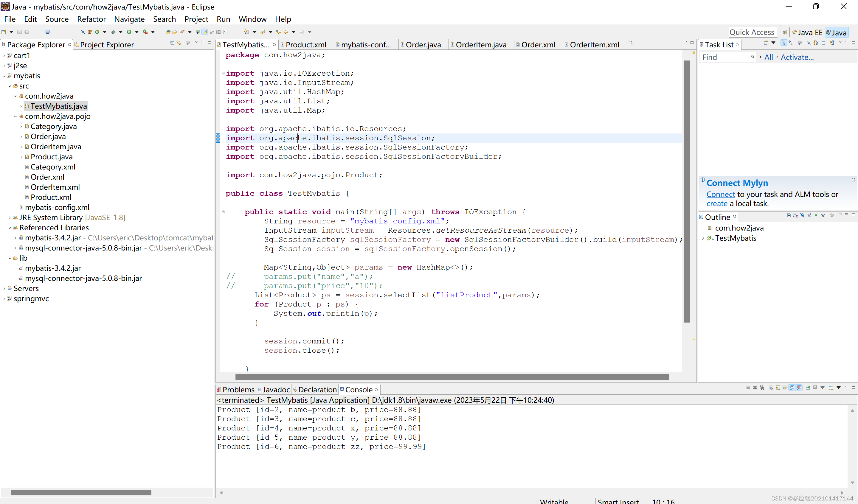
Task: Click the green Run button in toolbar
Action: (129, 32)
